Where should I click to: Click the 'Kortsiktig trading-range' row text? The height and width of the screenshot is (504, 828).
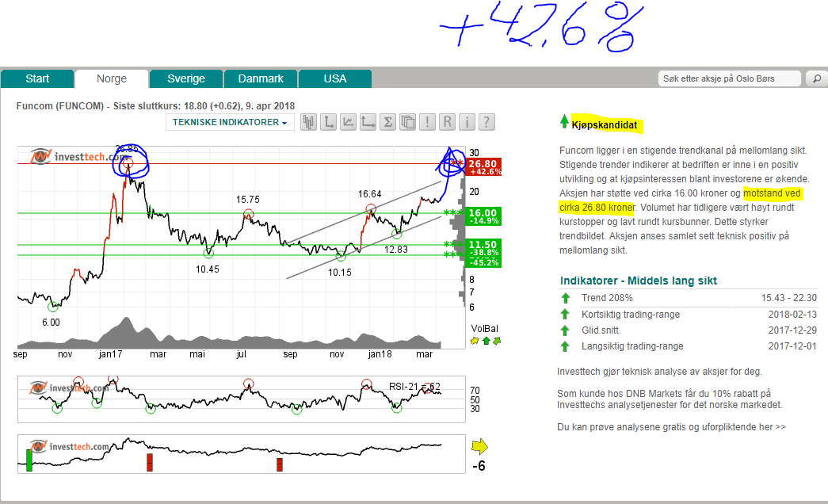click(631, 315)
